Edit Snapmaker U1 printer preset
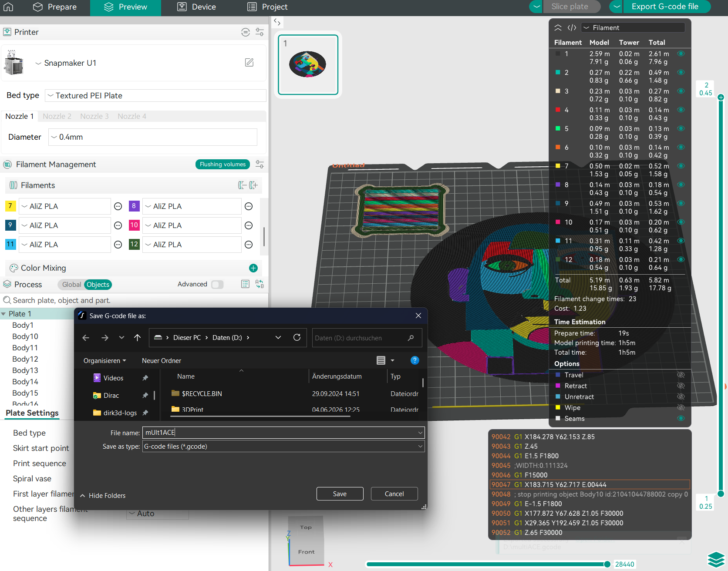 click(x=249, y=63)
